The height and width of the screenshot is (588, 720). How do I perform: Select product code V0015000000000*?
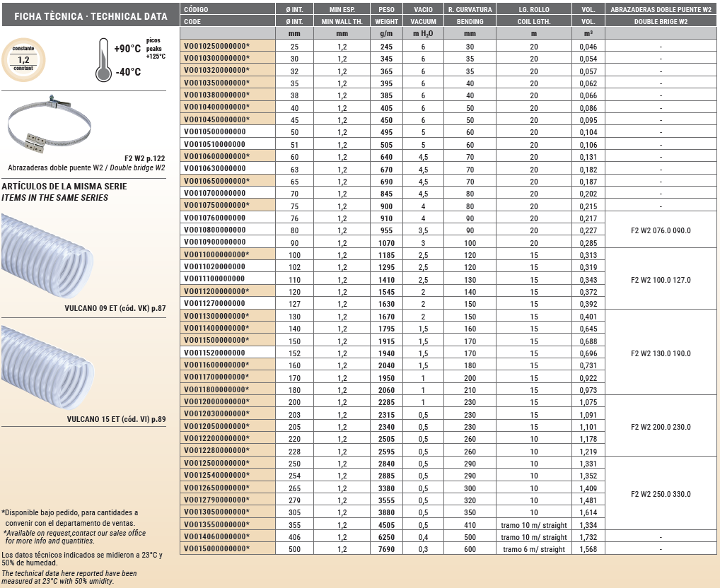tap(217, 549)
